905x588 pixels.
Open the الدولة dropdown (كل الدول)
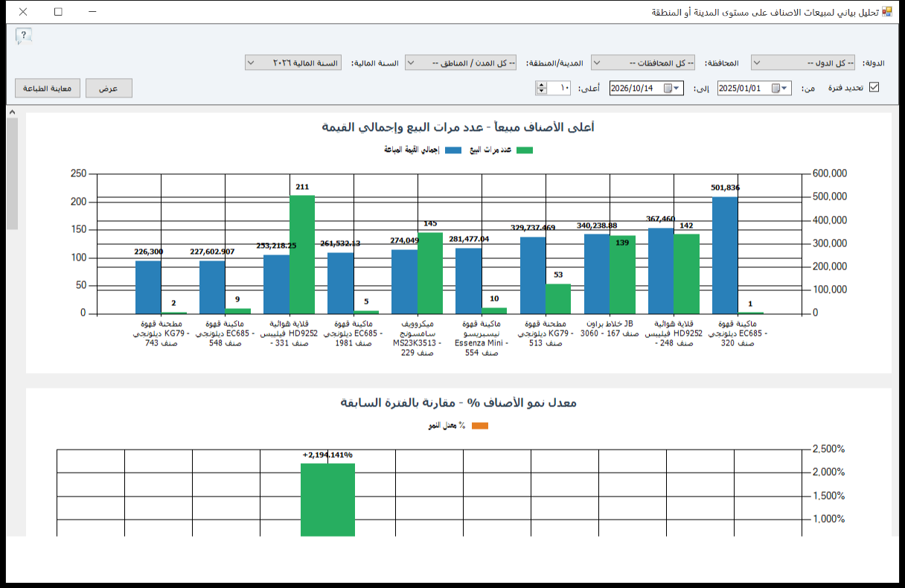pyautogui.click(x=803, y=63)
